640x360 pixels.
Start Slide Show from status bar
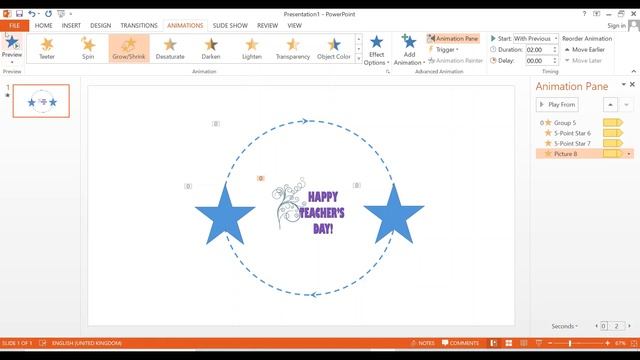pos(539,343)
